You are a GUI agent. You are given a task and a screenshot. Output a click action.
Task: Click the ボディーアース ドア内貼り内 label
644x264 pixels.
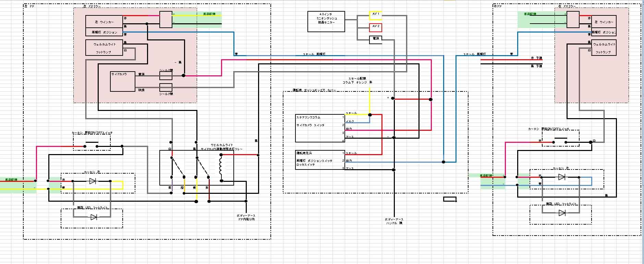pyautogui.click(x=246, y=217)
